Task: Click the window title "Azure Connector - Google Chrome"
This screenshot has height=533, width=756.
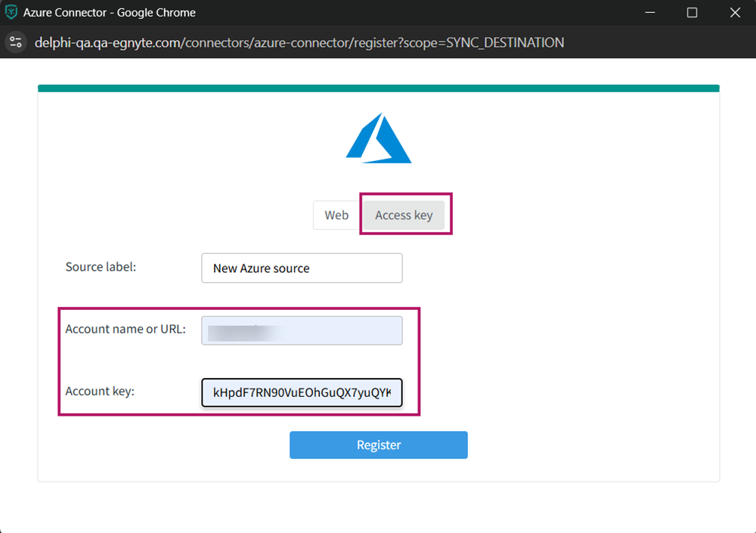Action: point(110,13)
